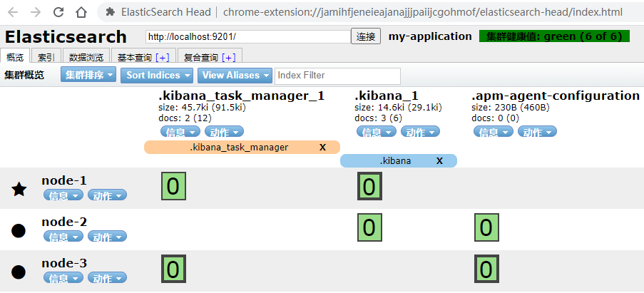Click the circle icon beside node-2
This screenshot has height=293, width=644.
(x=19, y=230)
